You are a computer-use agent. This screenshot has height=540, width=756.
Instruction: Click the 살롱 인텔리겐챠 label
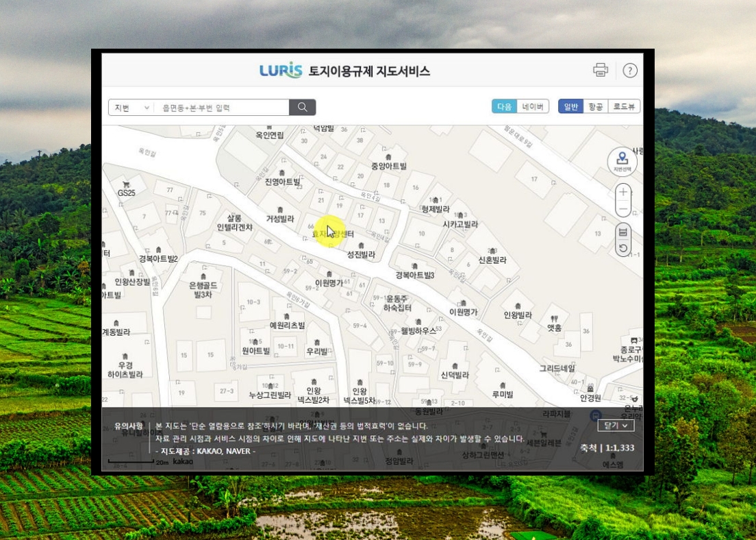(234, 223)
